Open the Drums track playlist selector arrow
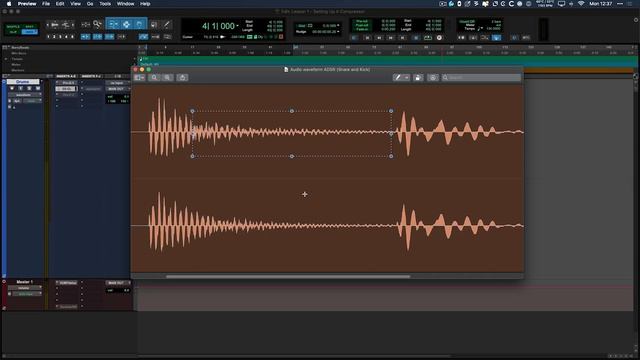Viewport: 640px width, 360px height. (41, 82)
